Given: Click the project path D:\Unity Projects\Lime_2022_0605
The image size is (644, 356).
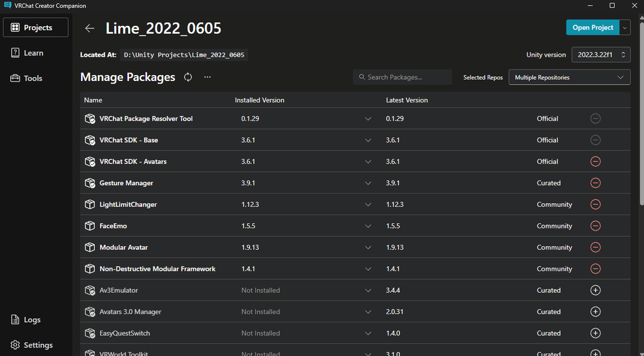Looking at the screenshot, I should [x=184, y=55].
